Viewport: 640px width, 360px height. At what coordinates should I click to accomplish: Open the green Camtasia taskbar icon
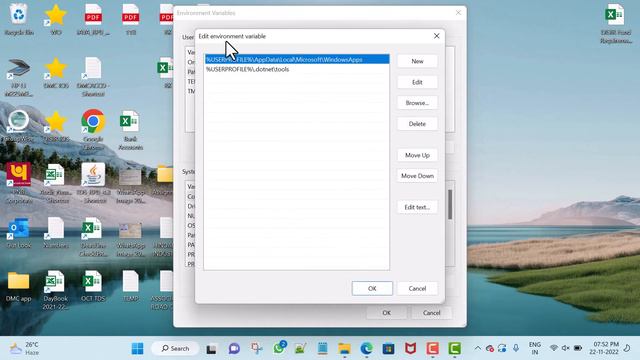(455, 349)
